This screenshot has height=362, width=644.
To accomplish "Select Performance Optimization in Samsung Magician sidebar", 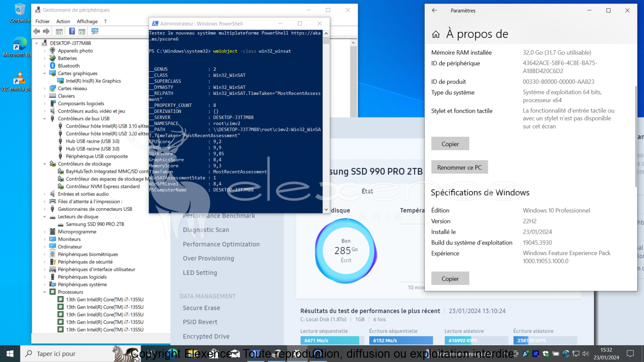I will pos(221,244).
